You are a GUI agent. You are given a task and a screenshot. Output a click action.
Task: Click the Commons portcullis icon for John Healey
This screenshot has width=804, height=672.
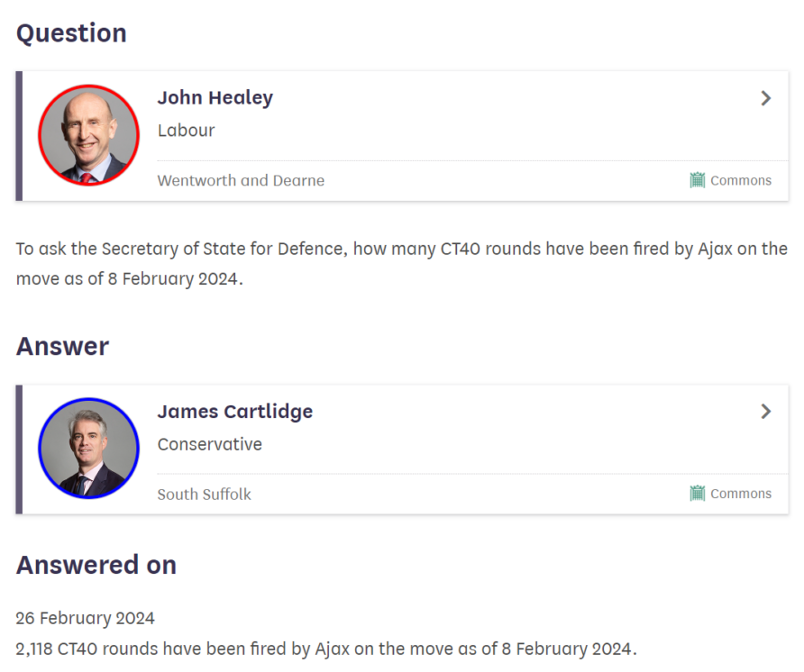[x=698, y=180]
